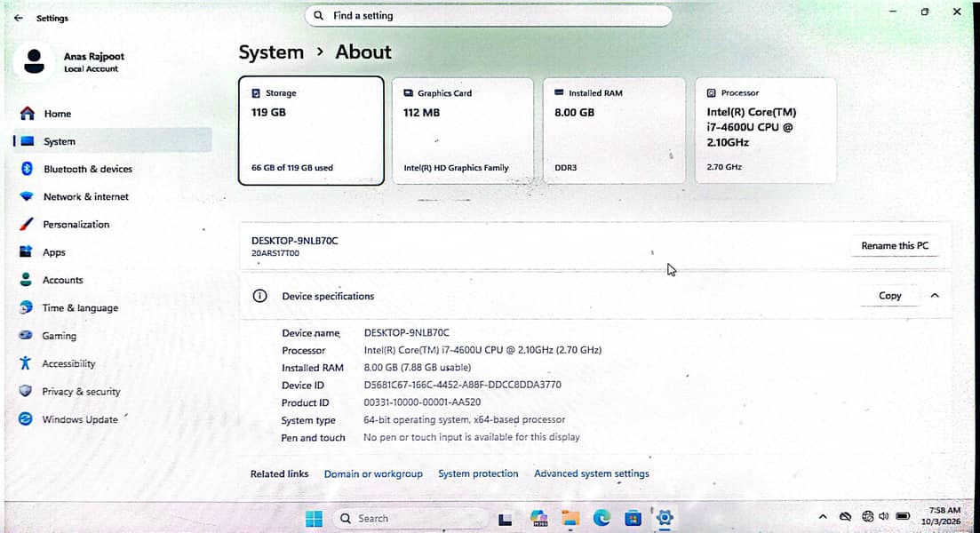
Task: Click the Rename this PC button
Action: click(x=895, y=245)
